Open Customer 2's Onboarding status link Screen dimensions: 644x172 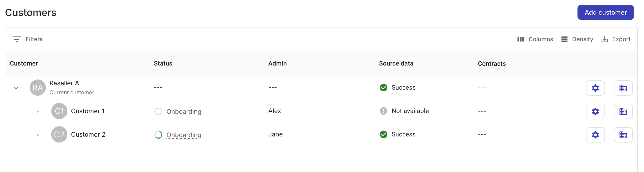pos(184,135)
